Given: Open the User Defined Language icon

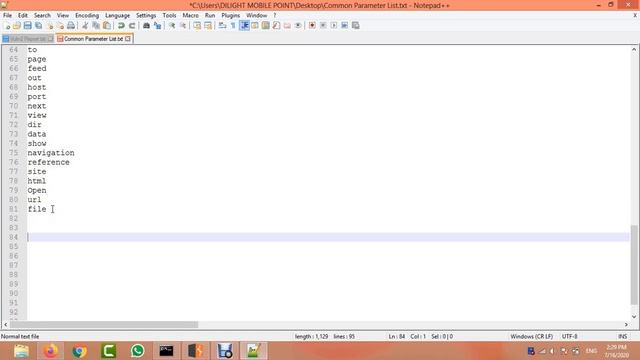Looking at the screenshot, I should click(255, 26).
